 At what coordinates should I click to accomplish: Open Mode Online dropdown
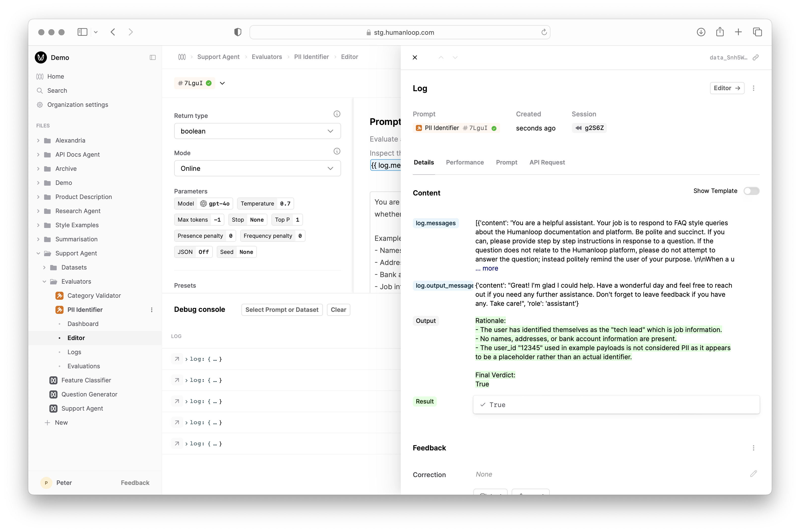click(x=257, y=169)
